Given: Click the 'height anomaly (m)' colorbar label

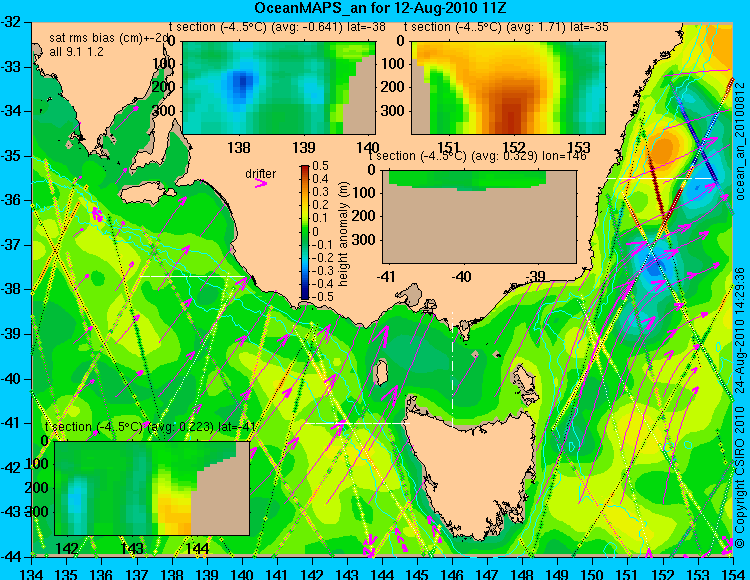Looking at the screenshot, I should tap(343, 234).
